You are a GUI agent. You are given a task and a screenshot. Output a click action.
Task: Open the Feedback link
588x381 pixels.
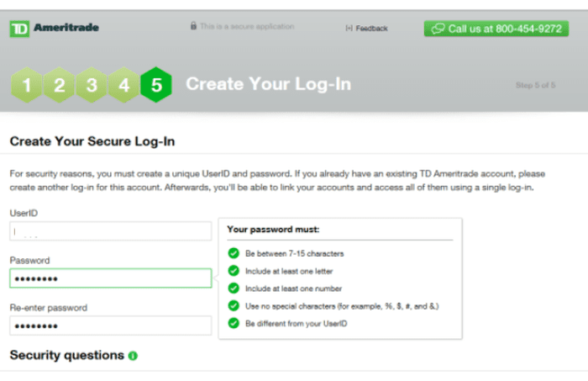coord(366,28)
